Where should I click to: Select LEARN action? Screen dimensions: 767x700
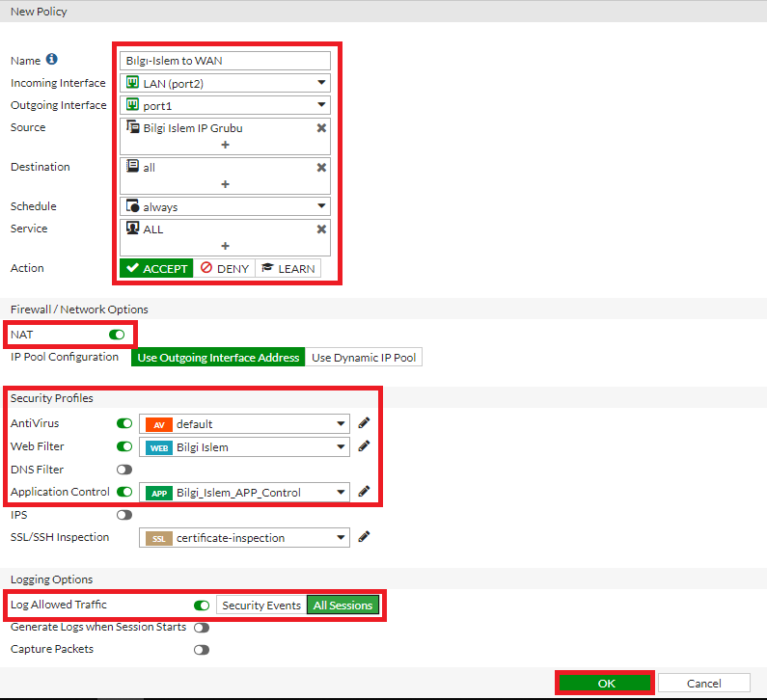[288, 268]
